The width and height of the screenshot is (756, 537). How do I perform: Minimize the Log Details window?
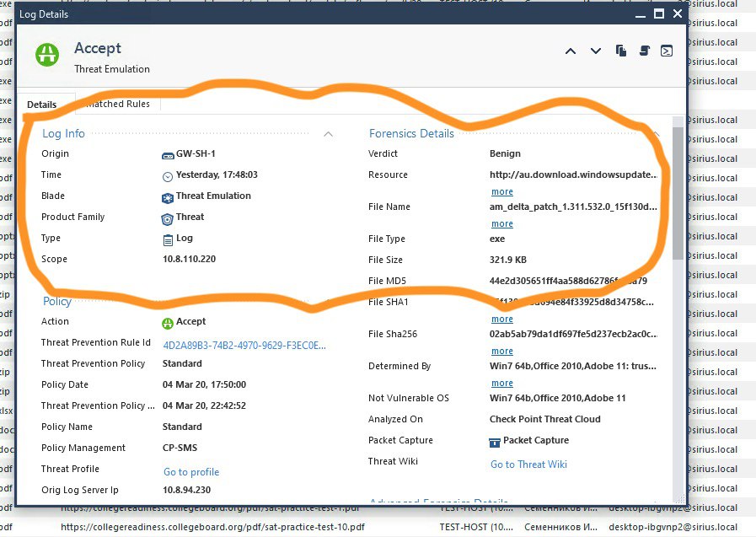point(641,15)
